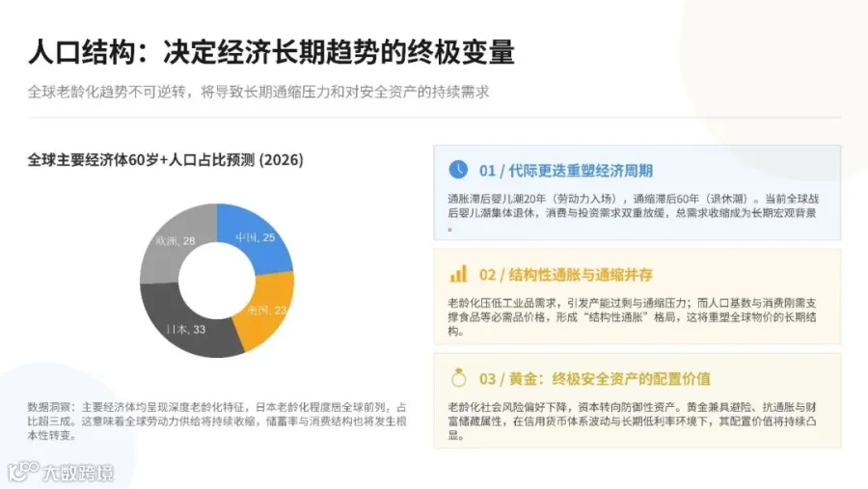868x489 pixels.
Task: Click the heading 01 / 代际更迭重塑经济周期
Action: click(566, 171)
